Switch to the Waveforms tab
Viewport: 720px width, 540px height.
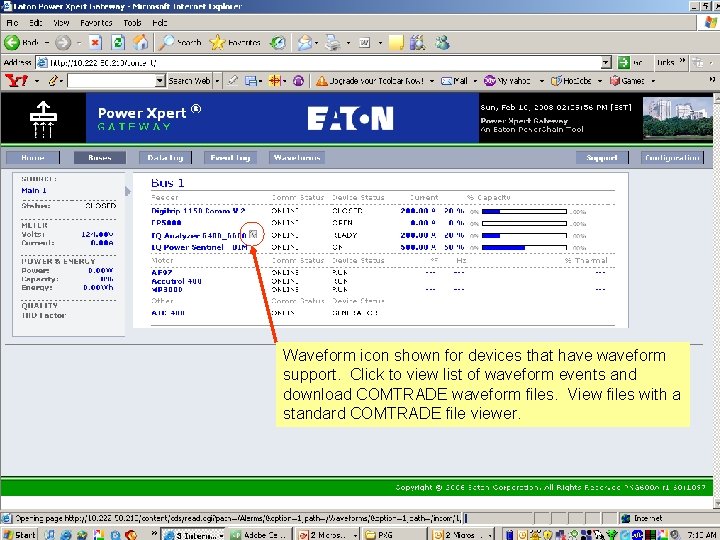pyautogui.click(x=297, y=158)
